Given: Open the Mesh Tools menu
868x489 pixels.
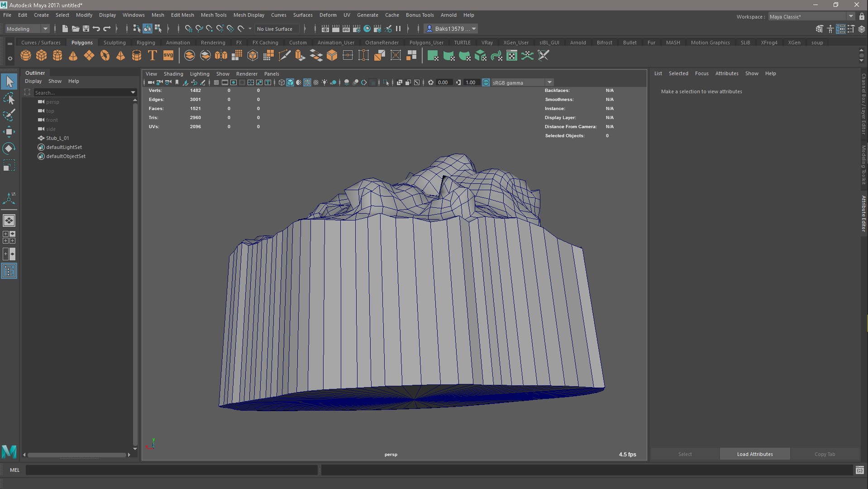Looking at the screenshot, I should click(x=214, y=15).
